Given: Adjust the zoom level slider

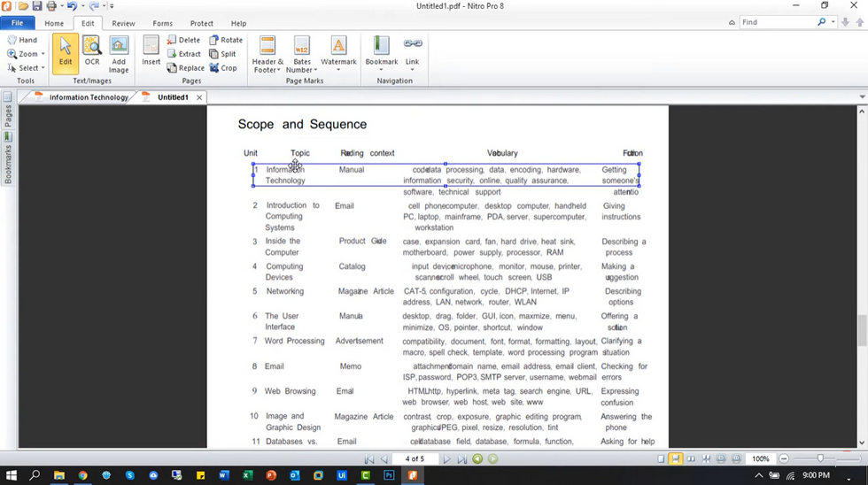Looking at the screenshot, I should (821, 458).
